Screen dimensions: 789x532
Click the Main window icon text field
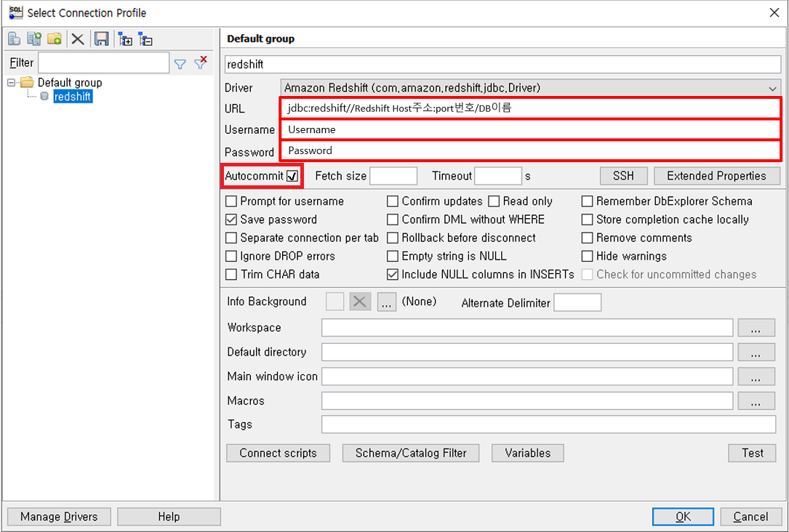526,376
